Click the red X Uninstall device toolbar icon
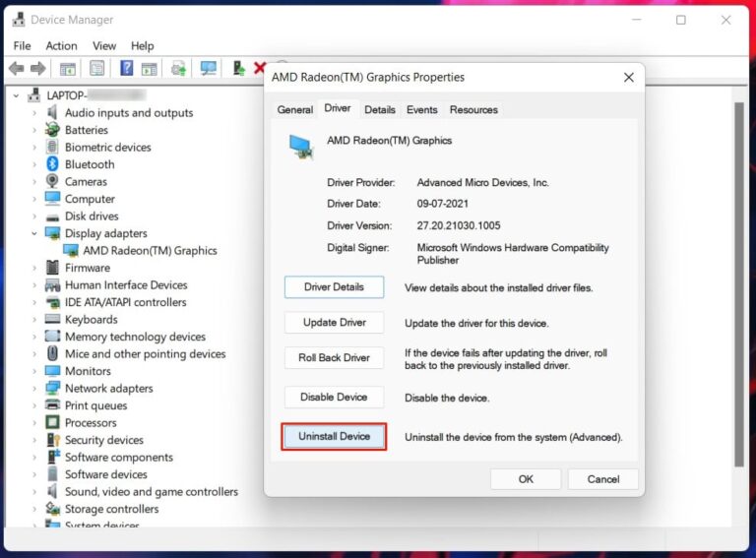The image size is (756, 558). pyautogui.click(x=260, y=68)
